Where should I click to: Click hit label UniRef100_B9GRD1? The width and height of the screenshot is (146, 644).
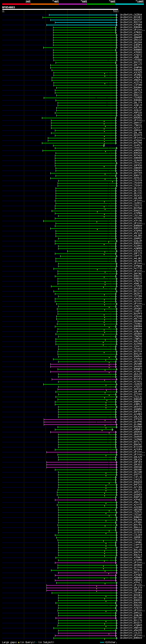coord(131,118)
